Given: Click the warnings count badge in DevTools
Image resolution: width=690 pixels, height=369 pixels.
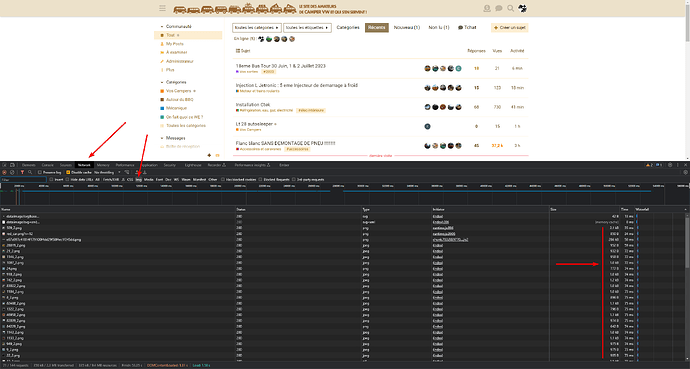Looking at the screenshot, I should [x=649, y=165].
